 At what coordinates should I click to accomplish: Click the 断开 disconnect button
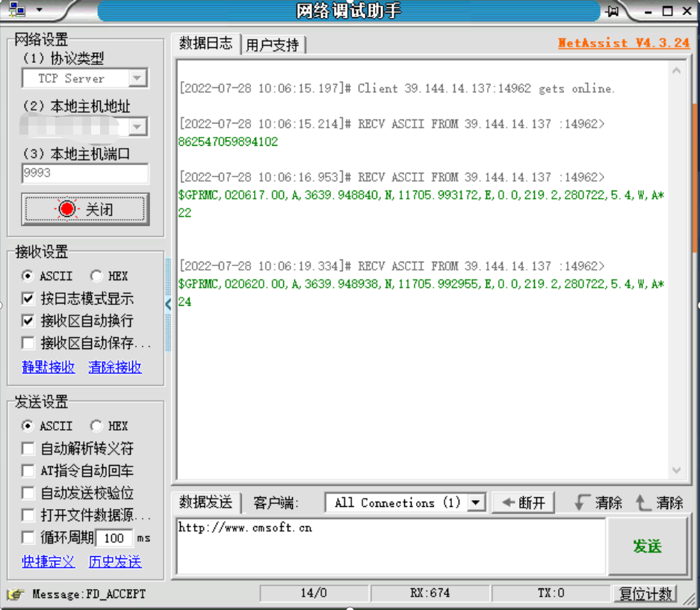(x=524, y=503)
